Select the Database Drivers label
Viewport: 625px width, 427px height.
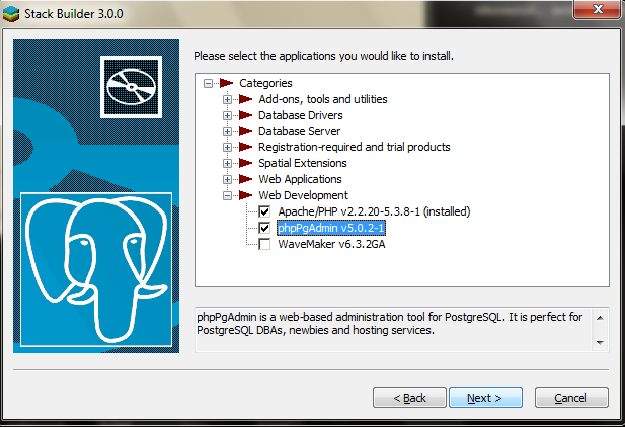tap(300, 115)
